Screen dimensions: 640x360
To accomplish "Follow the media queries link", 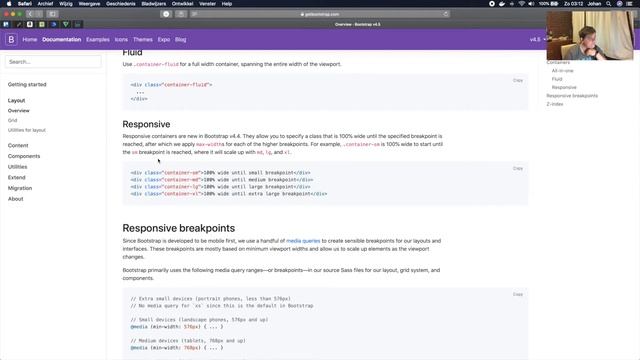I will click(x=303, y=241).
